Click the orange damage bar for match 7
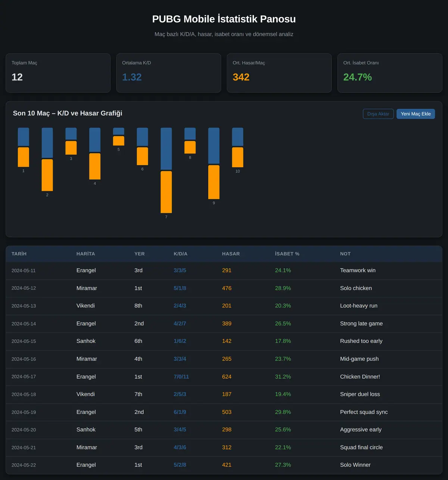Viewport: 448px width, 480px height. point(166,192)
